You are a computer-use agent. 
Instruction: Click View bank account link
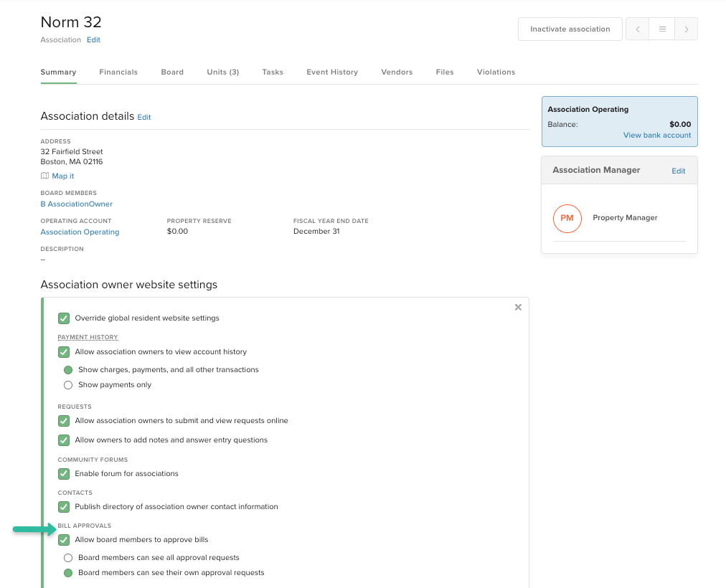(657, 135)
